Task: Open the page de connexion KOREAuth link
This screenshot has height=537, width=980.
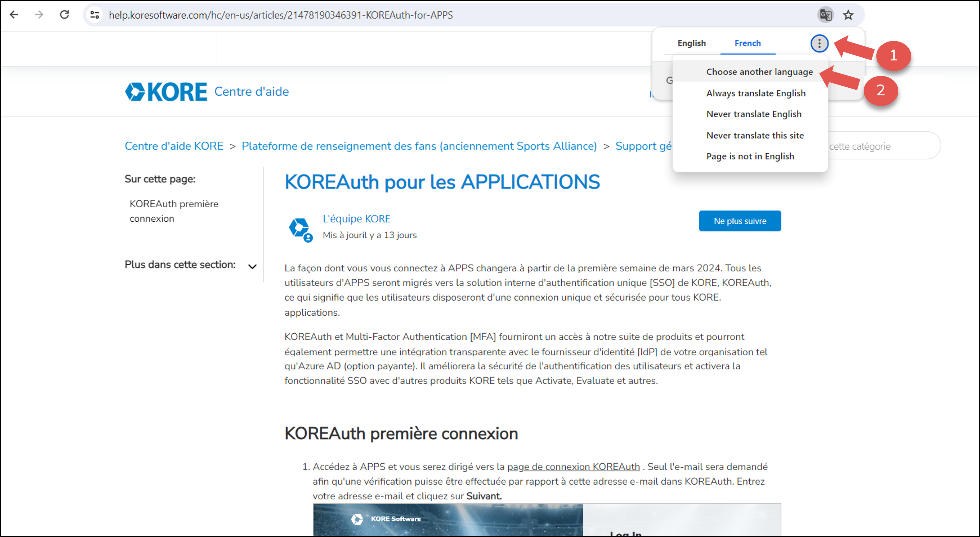Action: [x=573, y=467]
